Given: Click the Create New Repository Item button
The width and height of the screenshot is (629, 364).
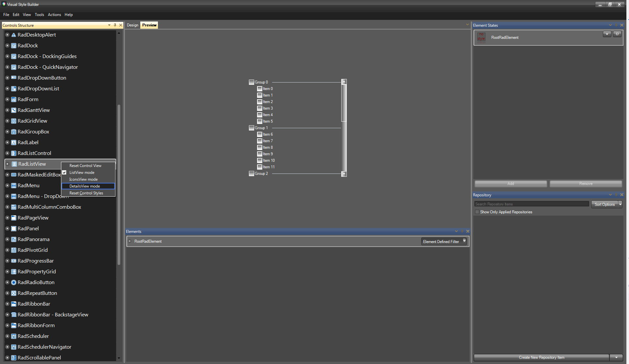Looking at the screenshot, I should pos(541,357).
